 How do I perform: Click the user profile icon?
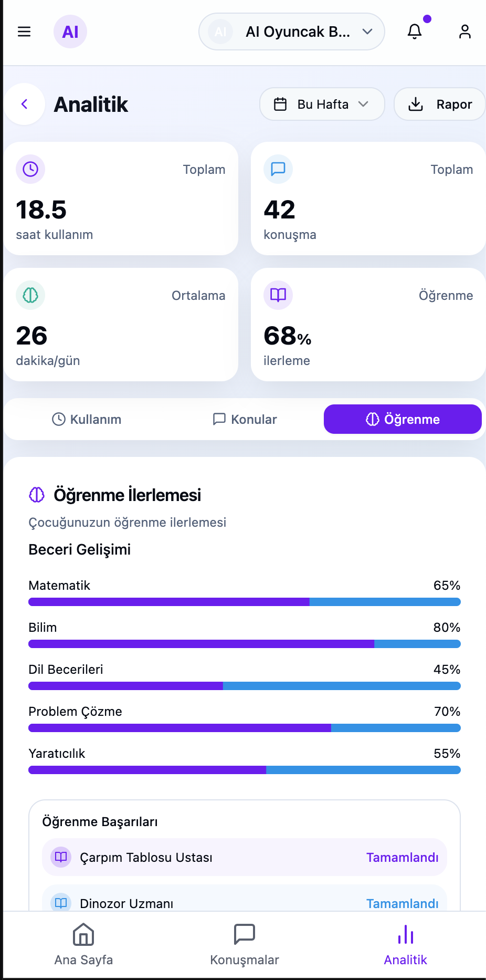point(464,32)
